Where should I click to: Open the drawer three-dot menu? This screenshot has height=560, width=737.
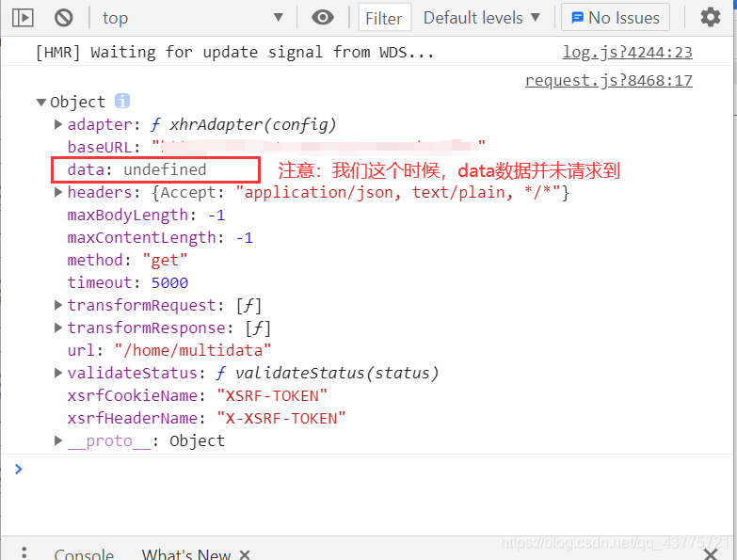24,552
